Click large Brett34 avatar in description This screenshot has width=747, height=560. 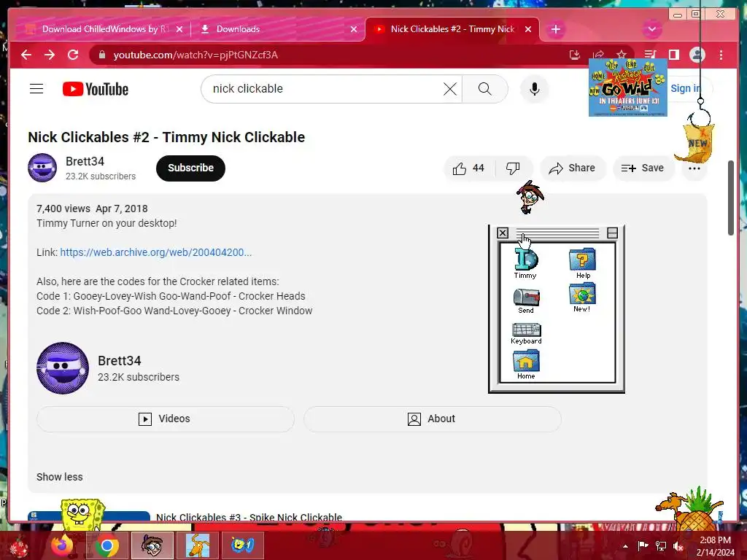point(63,368)
